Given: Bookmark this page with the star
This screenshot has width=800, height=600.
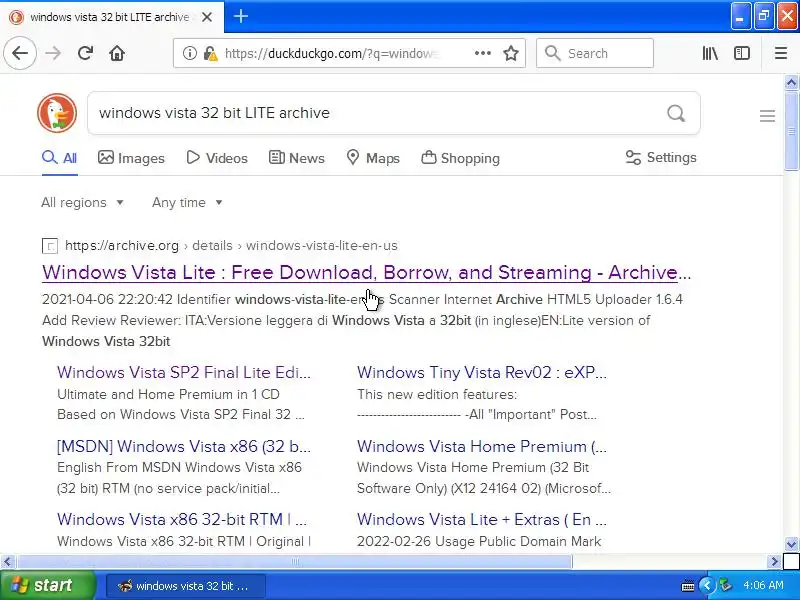Looking at the screenshot, I should pyautogui.click(x=511, y=53).
